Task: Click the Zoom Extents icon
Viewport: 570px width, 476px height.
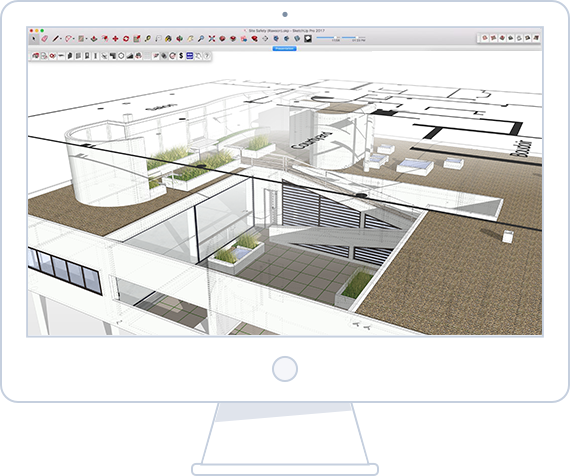Action: coord(212,39)
